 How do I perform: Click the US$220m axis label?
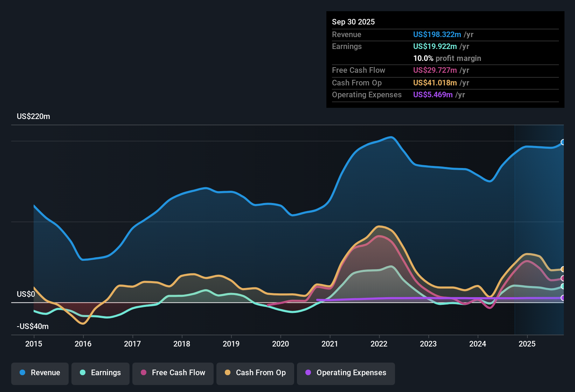click(x=33, y=116)
